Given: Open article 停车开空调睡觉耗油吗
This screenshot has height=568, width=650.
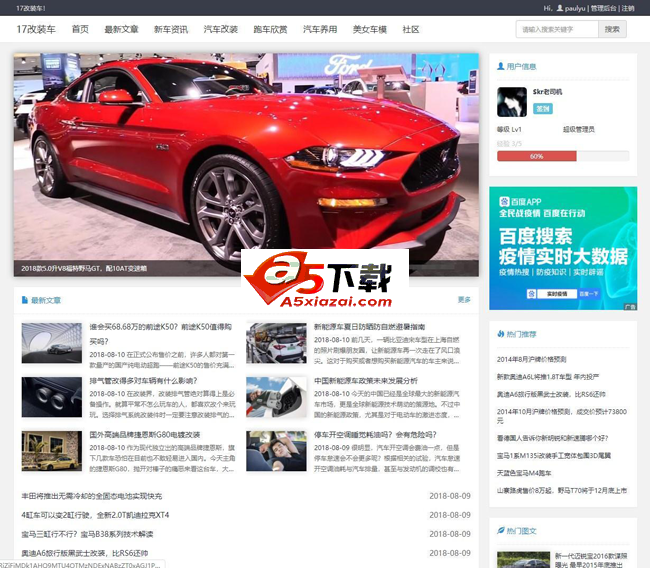Looking at the screenshot, I should coord(375,434).
